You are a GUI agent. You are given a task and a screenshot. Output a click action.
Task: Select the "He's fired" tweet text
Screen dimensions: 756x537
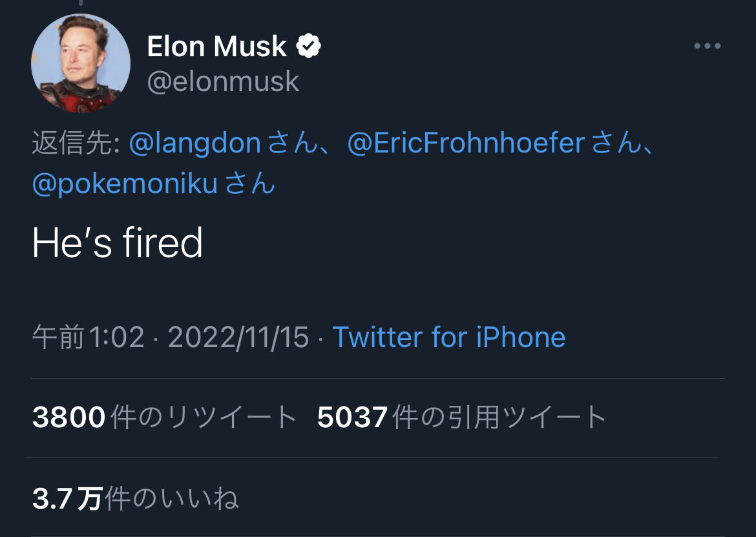[x=117, y=244]
